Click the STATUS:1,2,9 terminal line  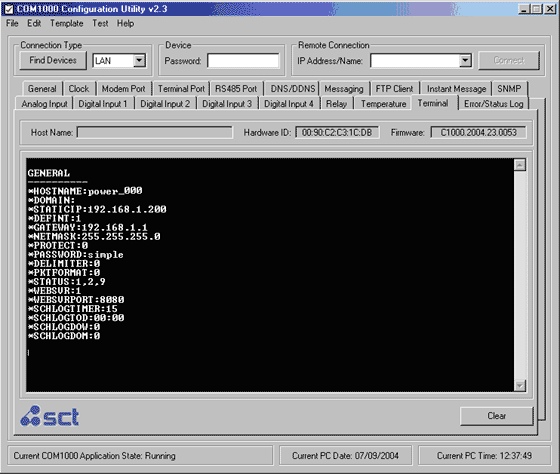[x=67, y=282]
